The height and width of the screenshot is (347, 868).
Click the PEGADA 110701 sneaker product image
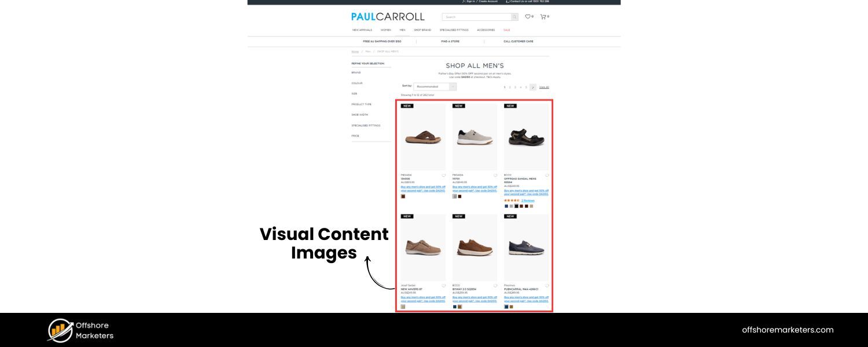click(x=475, y=137)
